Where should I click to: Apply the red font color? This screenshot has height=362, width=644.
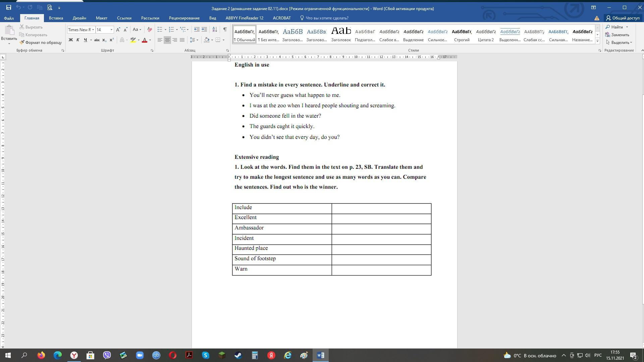[x=145, y=40]
